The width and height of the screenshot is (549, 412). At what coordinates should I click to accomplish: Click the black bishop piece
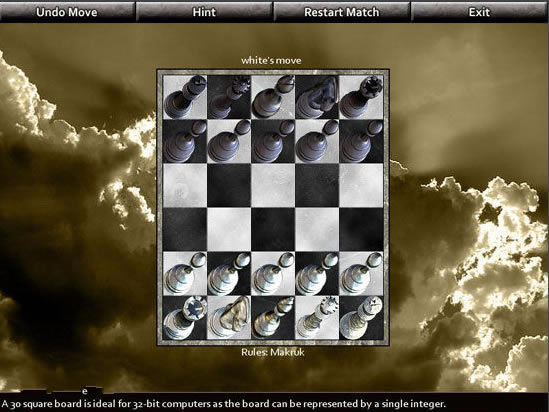coord(273,97)
